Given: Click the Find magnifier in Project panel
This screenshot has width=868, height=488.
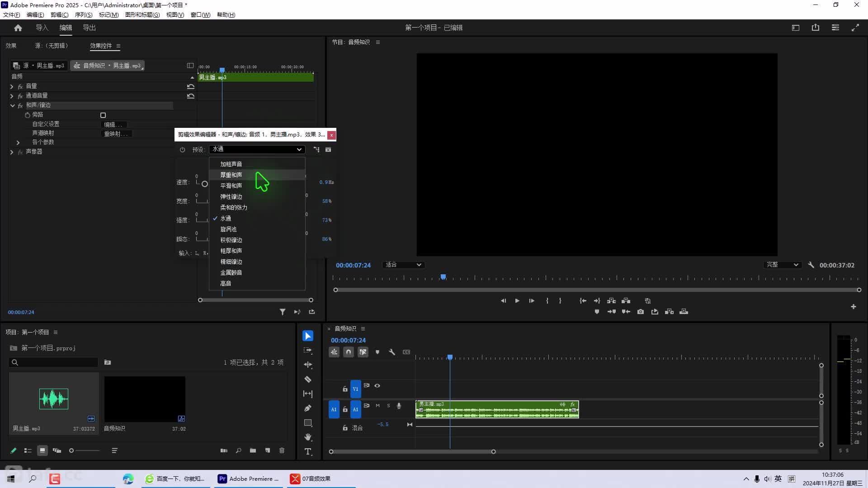Looking at the screenshot, I should 238,450.
